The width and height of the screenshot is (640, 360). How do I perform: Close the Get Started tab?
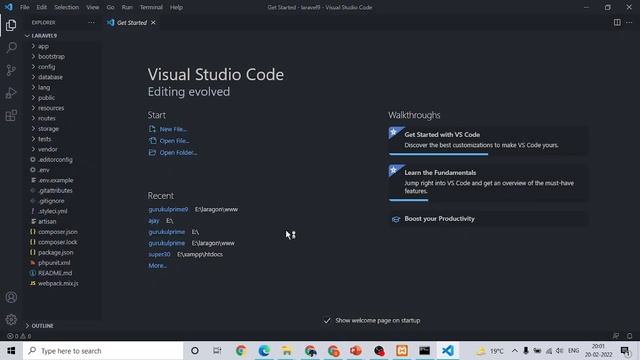(153, 22)
